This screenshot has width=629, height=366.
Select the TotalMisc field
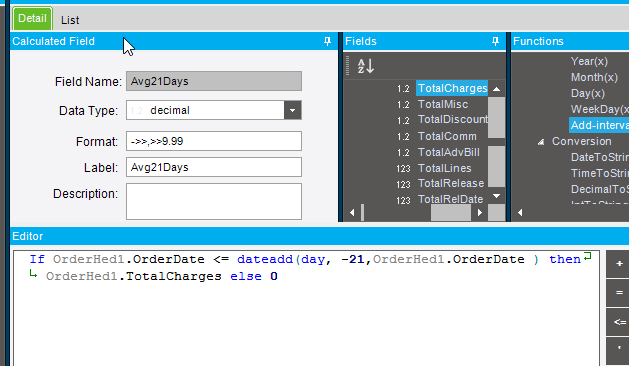[443, 104]
